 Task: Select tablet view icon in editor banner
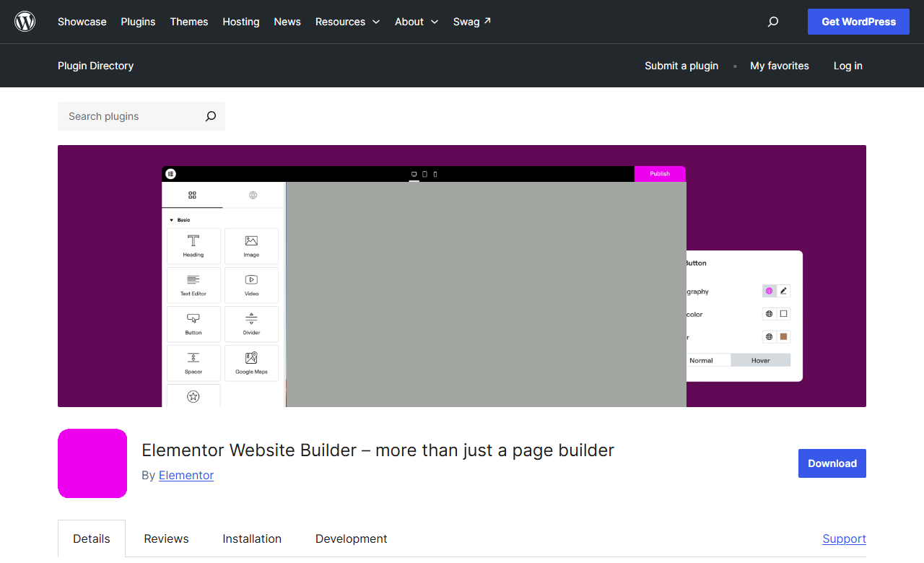pyautogui.click(x=424, y=174)
